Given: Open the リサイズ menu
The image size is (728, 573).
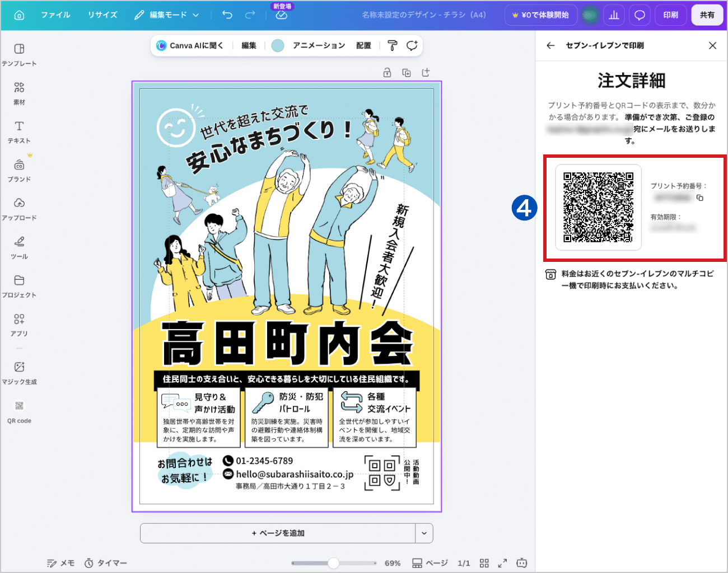Looking at the screenshot, I should (102, 15).
